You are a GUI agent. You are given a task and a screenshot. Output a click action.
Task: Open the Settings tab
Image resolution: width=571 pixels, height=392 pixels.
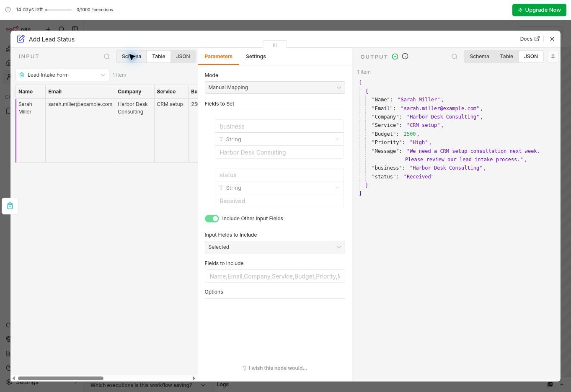point(256,57)
